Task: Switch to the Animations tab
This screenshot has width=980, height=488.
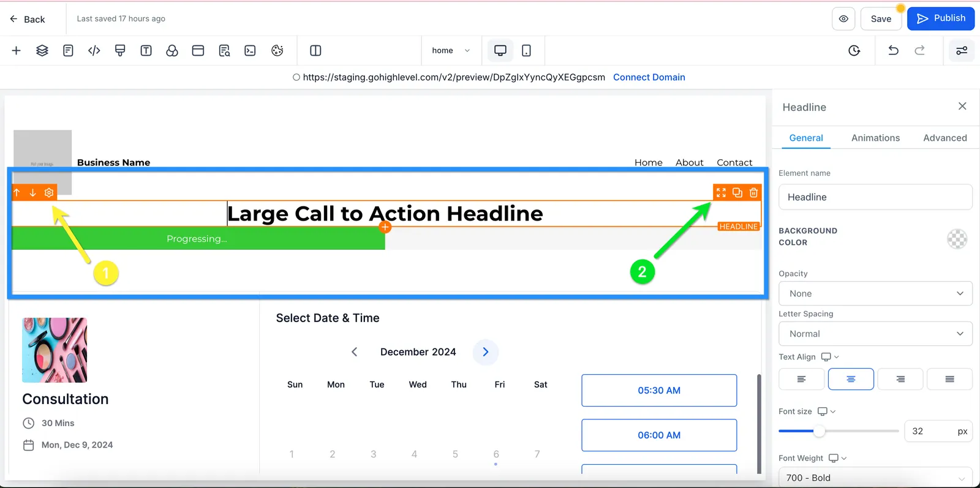Action: pyautogui.click(x=875, y=138)
